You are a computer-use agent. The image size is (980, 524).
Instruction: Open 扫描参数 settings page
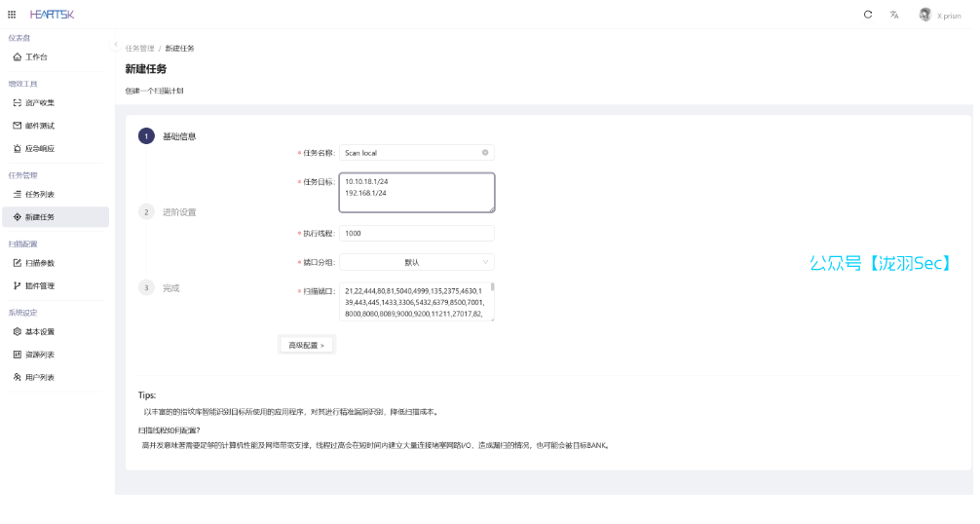point(40,263)
